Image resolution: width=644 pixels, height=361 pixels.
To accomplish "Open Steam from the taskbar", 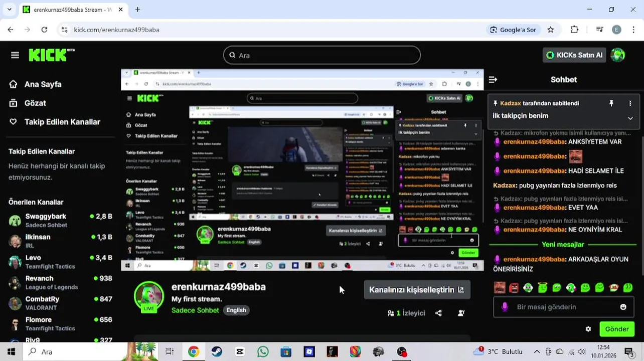I will [x=217, y=351].
